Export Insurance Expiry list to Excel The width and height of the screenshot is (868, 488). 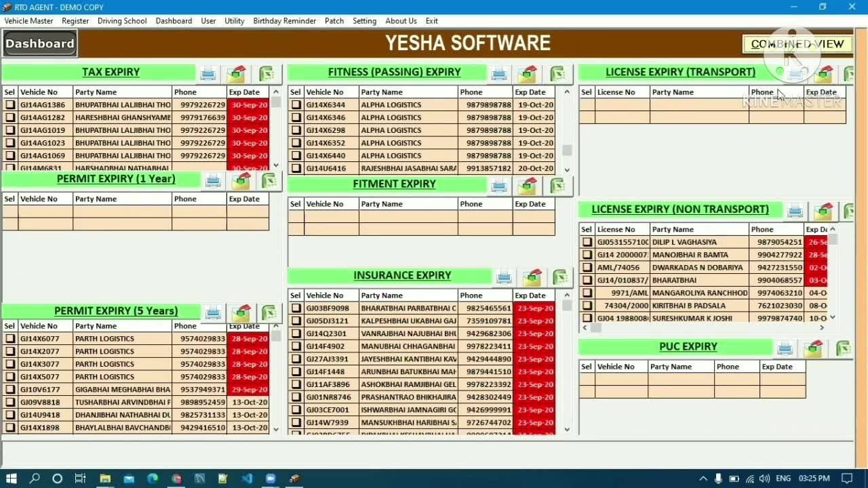click(561, 277)
